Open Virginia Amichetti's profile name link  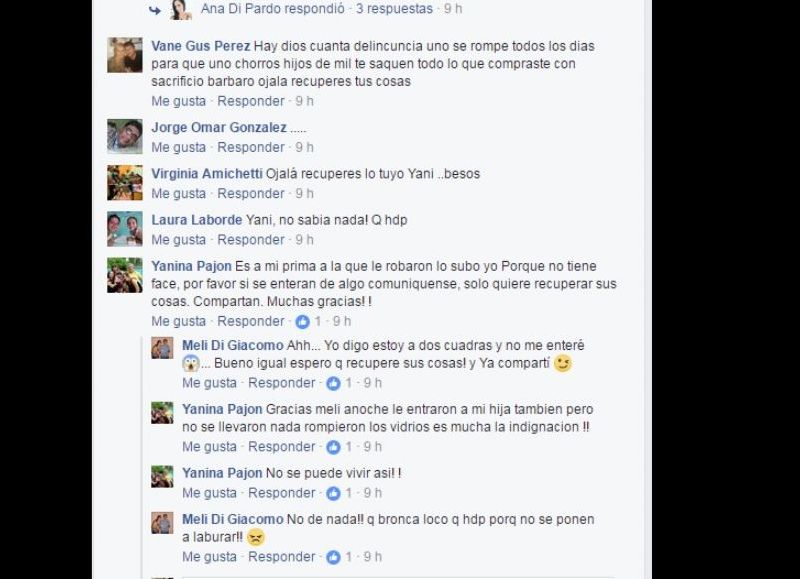207,173
